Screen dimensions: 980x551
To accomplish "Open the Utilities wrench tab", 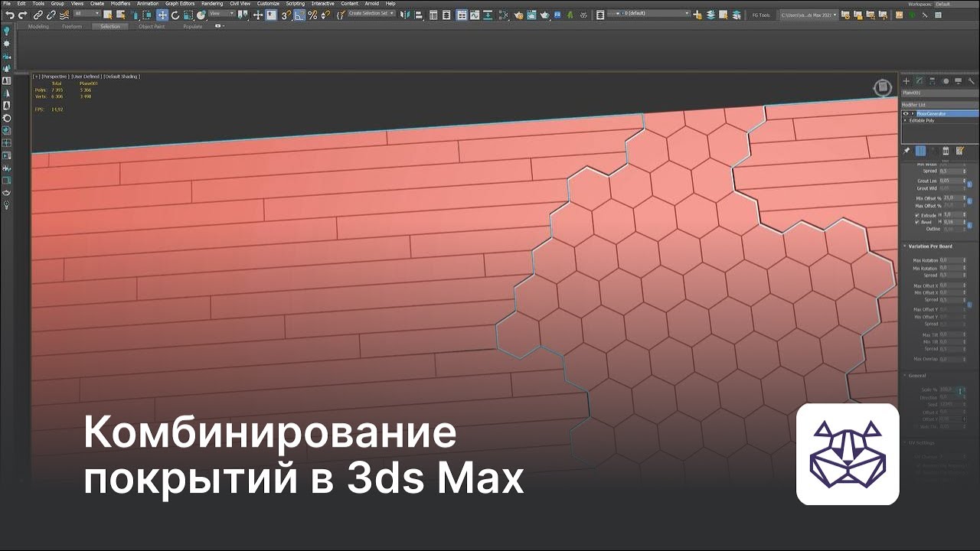I will tap(971, 80).
